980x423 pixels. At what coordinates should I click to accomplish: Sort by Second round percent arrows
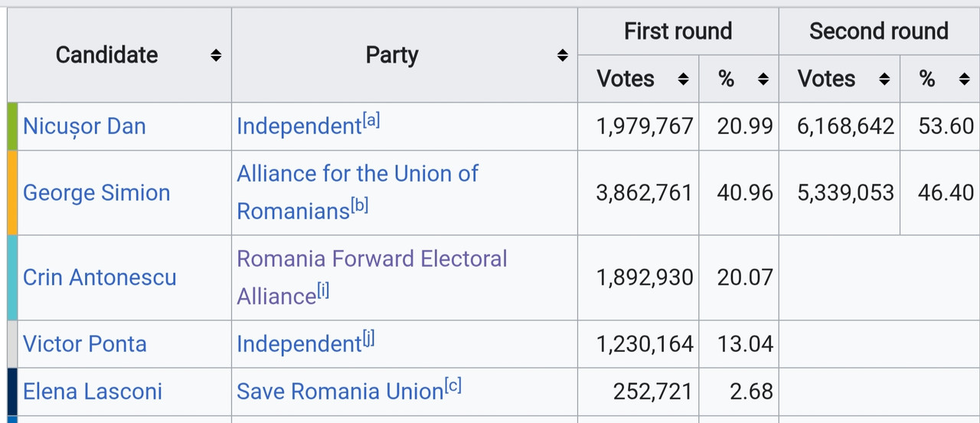964,79
